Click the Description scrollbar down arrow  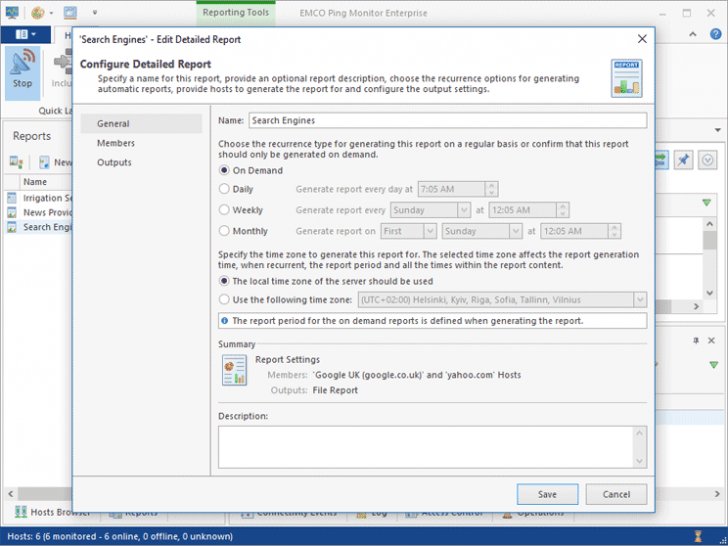click(x=639, y=461)
